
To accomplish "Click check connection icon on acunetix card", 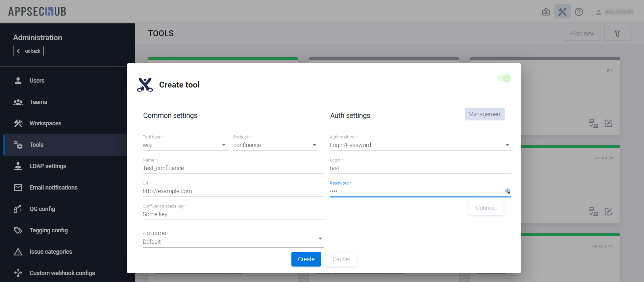I will (x=593, y=211).
